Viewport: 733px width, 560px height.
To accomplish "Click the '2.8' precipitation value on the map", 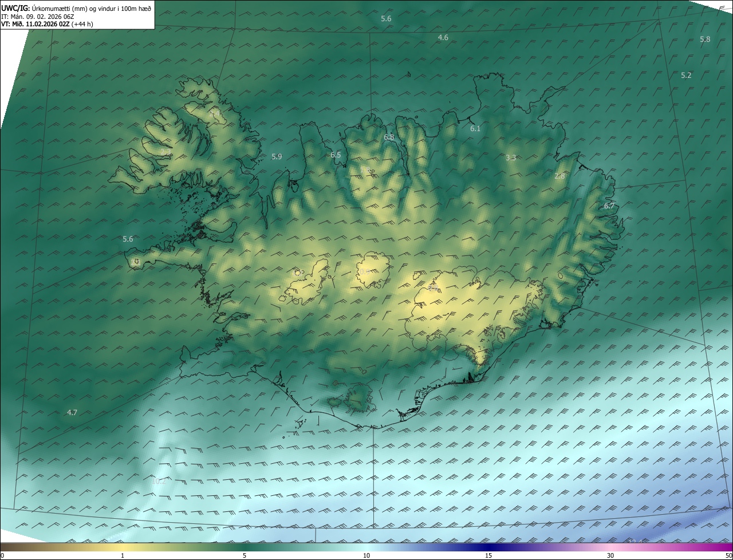I will tap(559, 176).
